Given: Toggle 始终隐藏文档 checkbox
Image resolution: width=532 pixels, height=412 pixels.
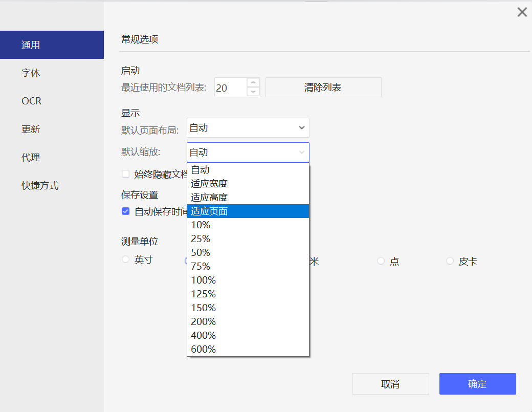Looking at the screenshot, I should (x=125, y=174).
